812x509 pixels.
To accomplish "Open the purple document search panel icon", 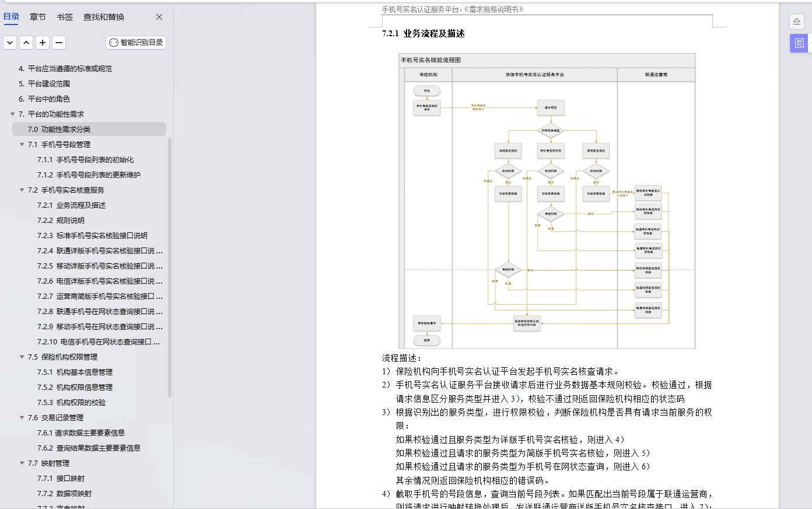I will pyautogui.click(x=799, y=43).
